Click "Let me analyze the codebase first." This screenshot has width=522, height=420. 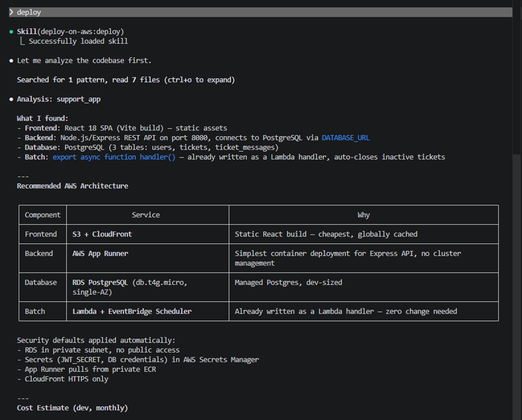84,61
